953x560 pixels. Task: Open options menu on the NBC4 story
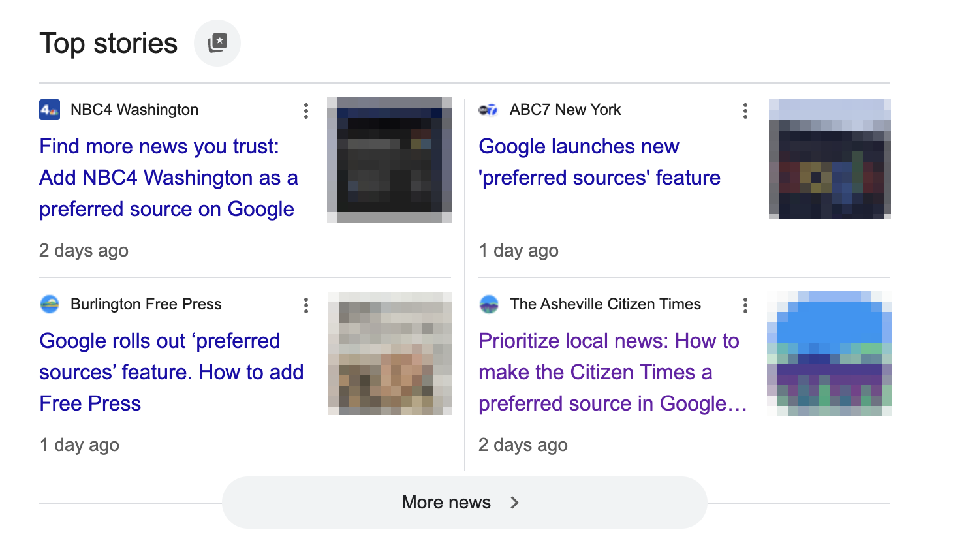point(305,111)
